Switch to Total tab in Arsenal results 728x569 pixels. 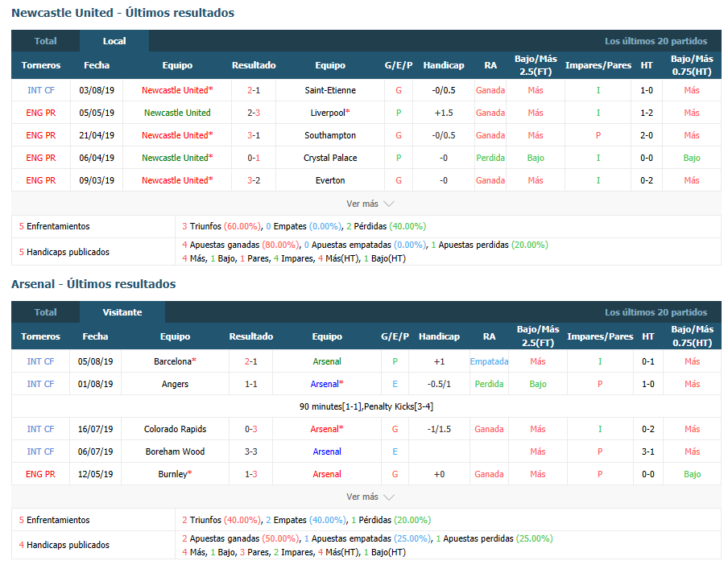45,312
